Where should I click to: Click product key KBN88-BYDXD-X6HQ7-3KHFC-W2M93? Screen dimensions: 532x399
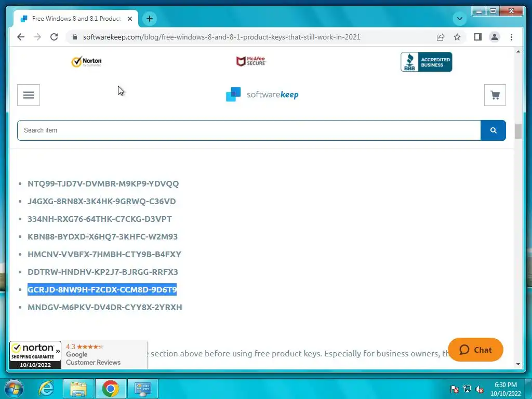(102, 236)
